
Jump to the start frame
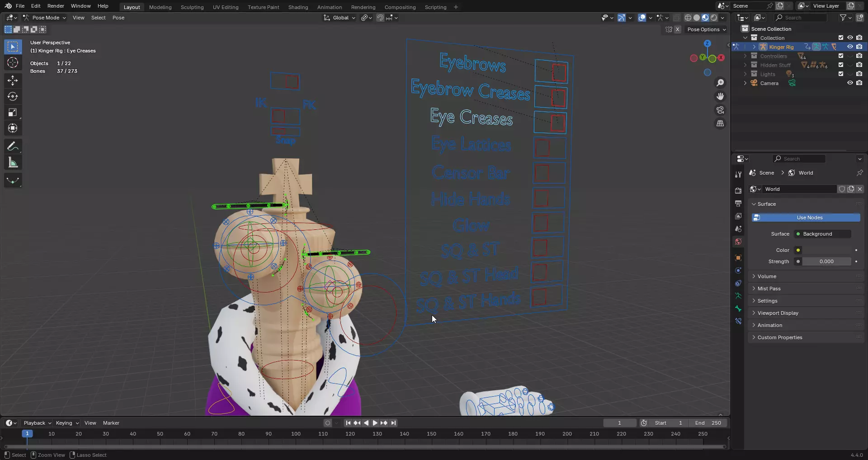click(x=348, y=423)
